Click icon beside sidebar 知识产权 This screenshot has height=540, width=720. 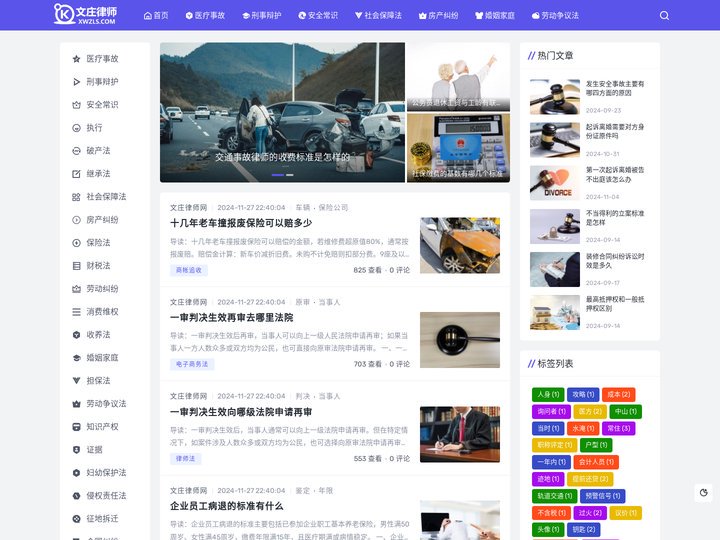click(76, 427)
